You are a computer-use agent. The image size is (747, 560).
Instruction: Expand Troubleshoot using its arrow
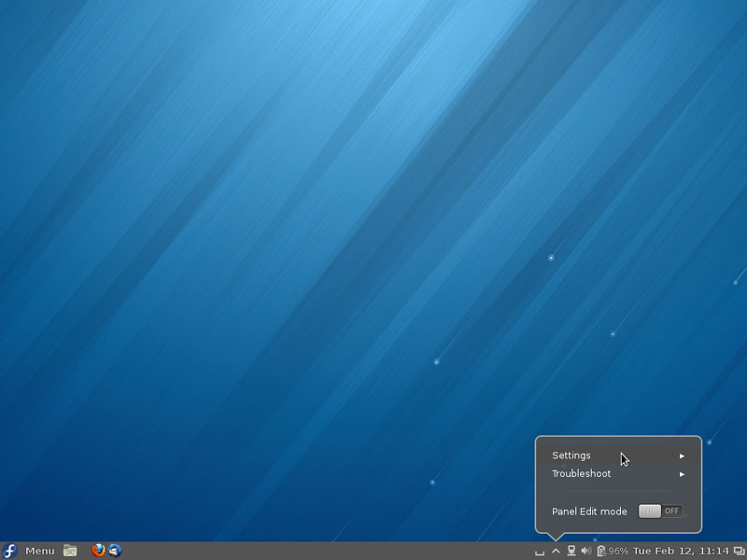click(683, 474)
